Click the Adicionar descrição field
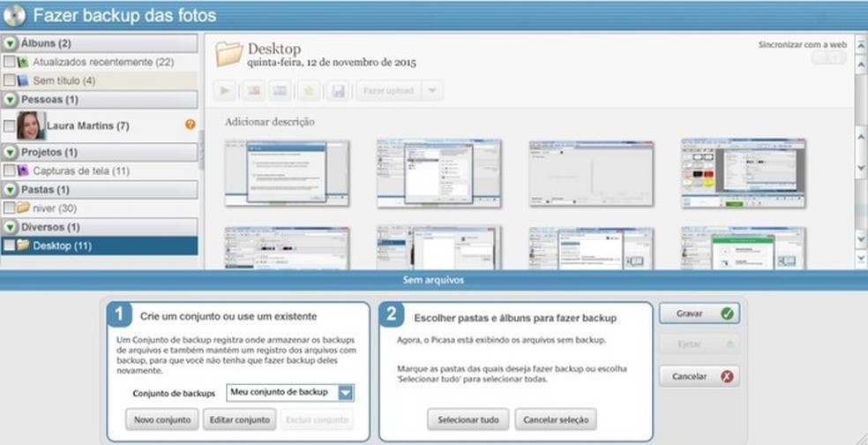The height and width of the screenshot is (445, 868). [270, 122]
